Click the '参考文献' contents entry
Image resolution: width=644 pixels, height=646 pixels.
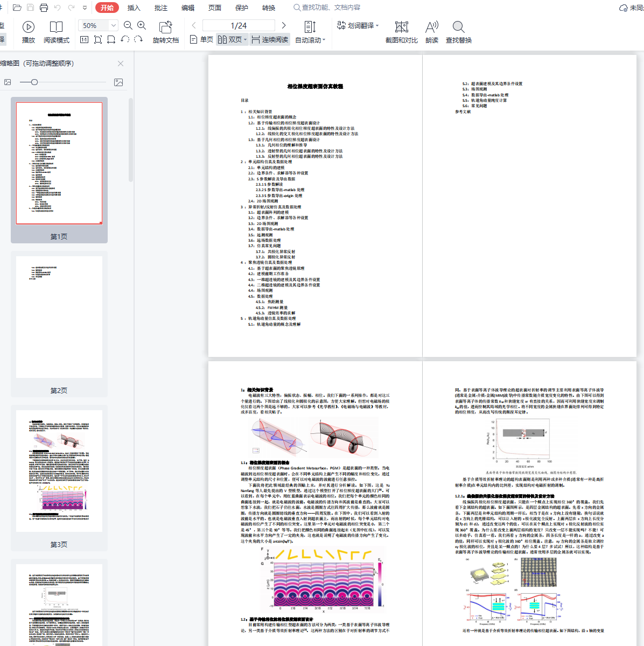pyautogui.click(x=463, y=111)
